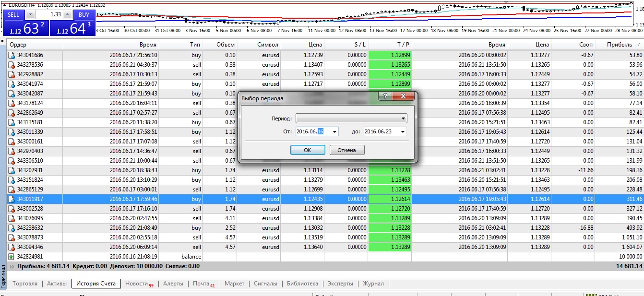Increase trade volume with the up arrow

click(x=67, y=14)
